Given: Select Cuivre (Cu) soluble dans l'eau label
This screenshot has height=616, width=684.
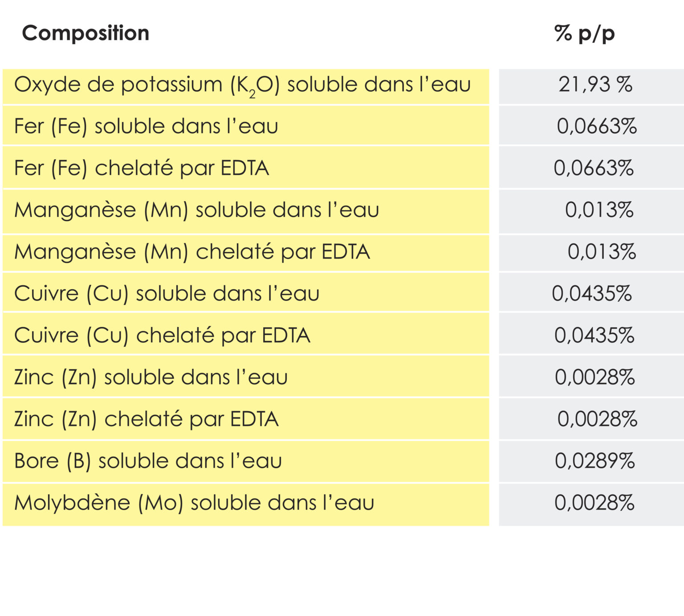Looking at the screenshot, I should coord(167,294).
